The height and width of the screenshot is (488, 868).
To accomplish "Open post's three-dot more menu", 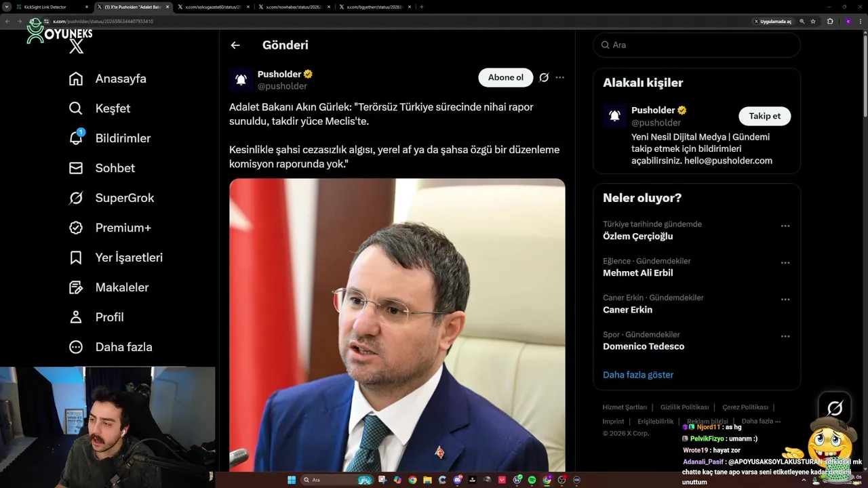I will point(559,77).
